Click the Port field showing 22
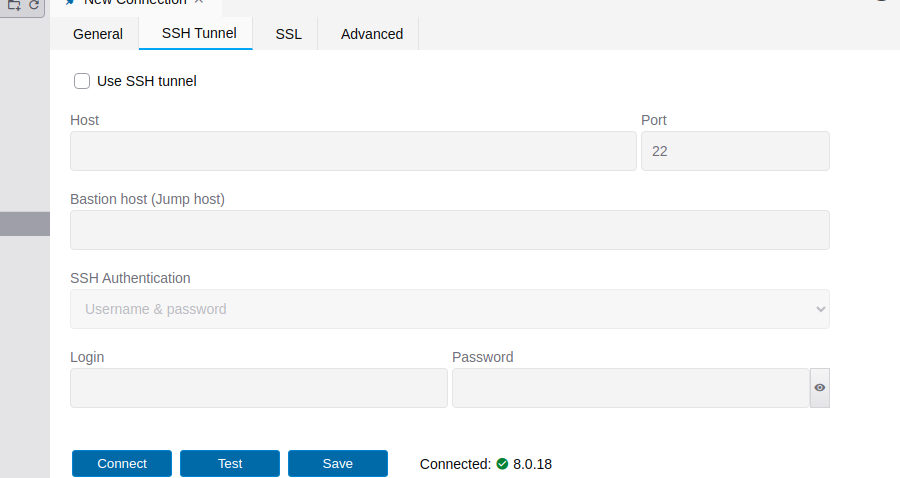This screenshot has height=478, width=900. [x=735, y=151]
